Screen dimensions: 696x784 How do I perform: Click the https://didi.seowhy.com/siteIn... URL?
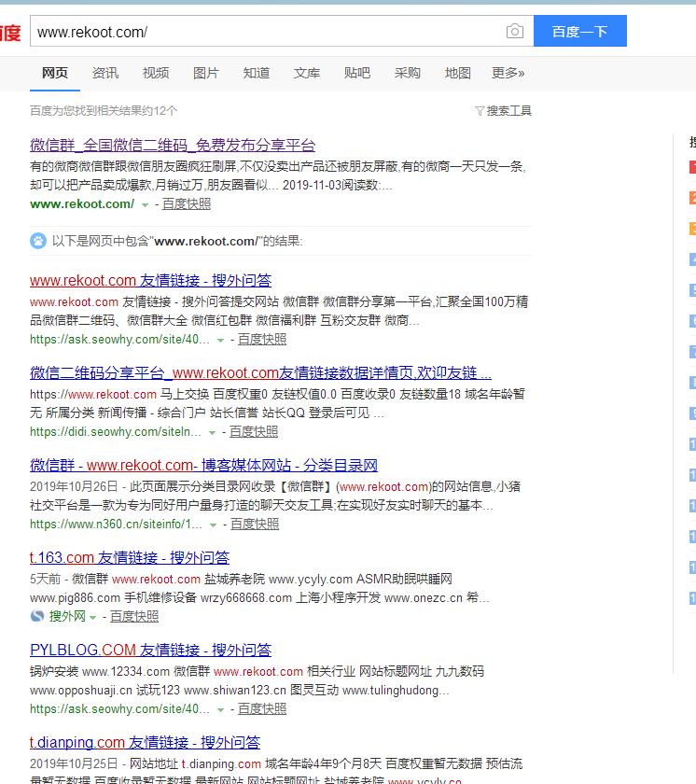point(116,431)
